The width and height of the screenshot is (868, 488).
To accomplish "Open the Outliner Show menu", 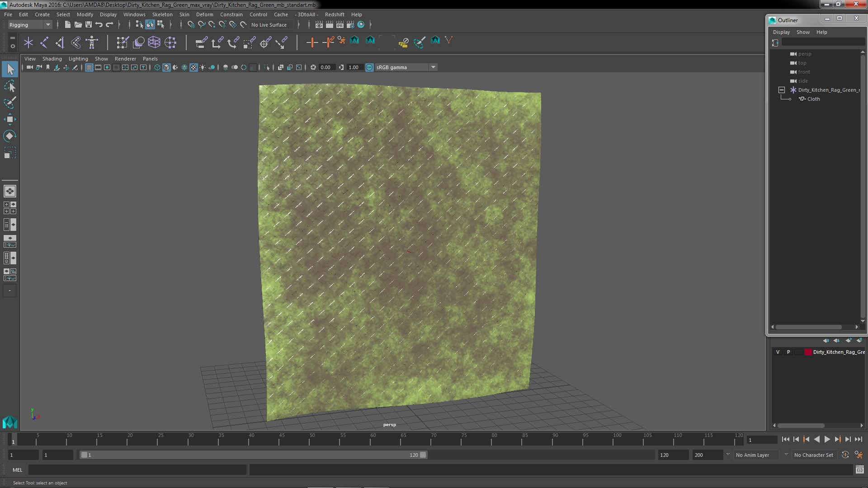I will 803,32.
